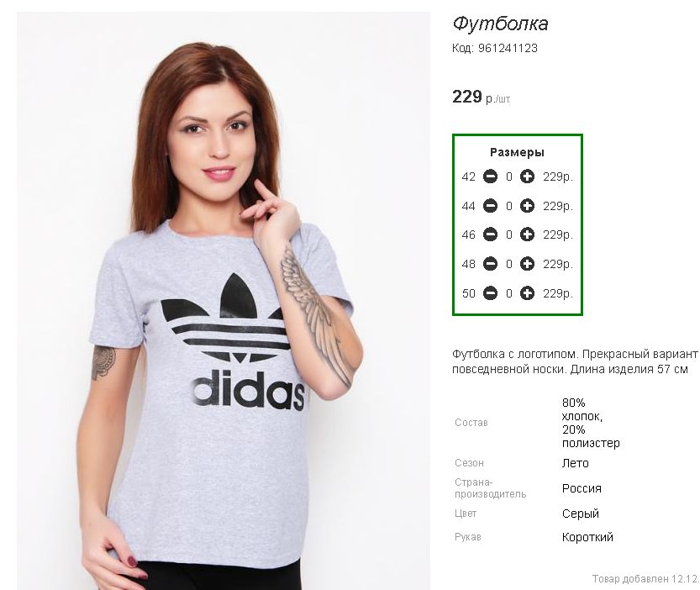Decrease quantity for size 42
Image resolution: width=700 pixels, height=590 pixels.
pos(490,176)
